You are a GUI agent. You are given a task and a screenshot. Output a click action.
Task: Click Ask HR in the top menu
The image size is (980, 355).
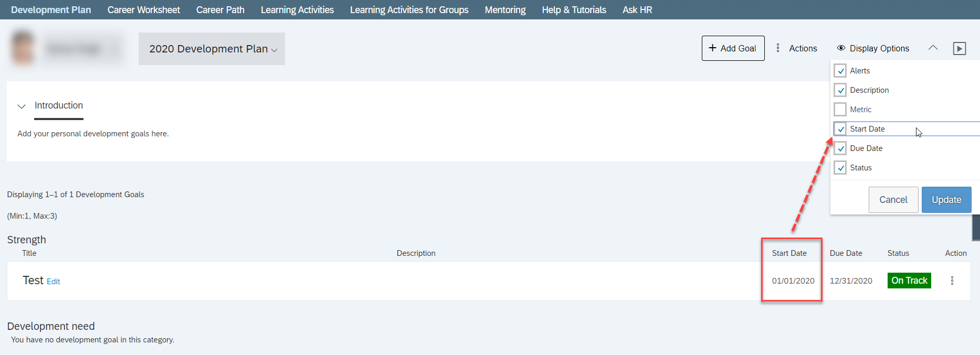637,10
